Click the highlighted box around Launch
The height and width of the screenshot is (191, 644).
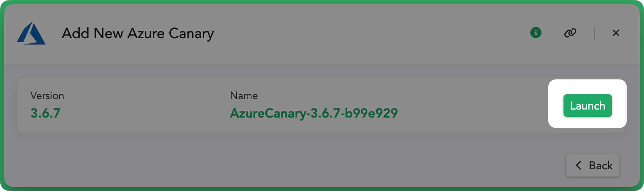pos(588,104)
